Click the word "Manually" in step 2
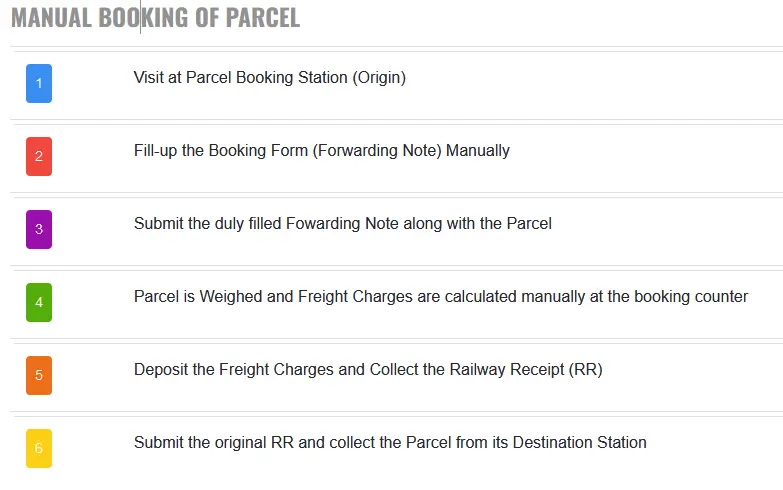Viewport: 783px width, 490px height. click(478, 151)
